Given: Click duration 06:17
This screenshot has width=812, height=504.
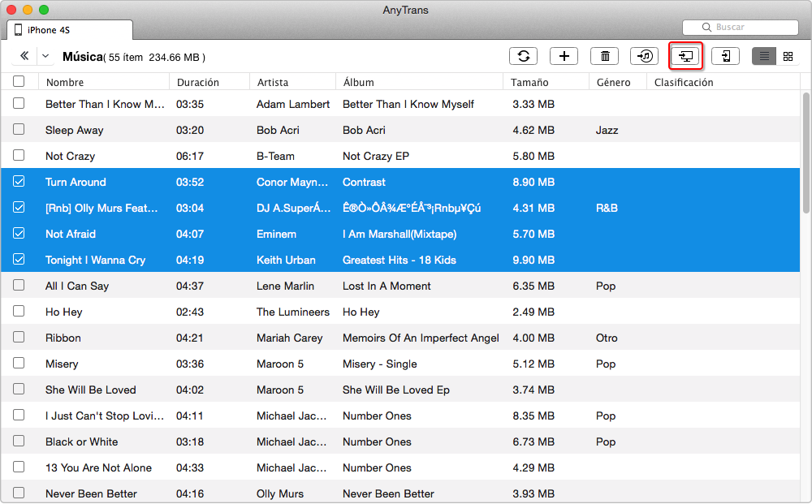Looking at the screenshot, I should point(190,157).
